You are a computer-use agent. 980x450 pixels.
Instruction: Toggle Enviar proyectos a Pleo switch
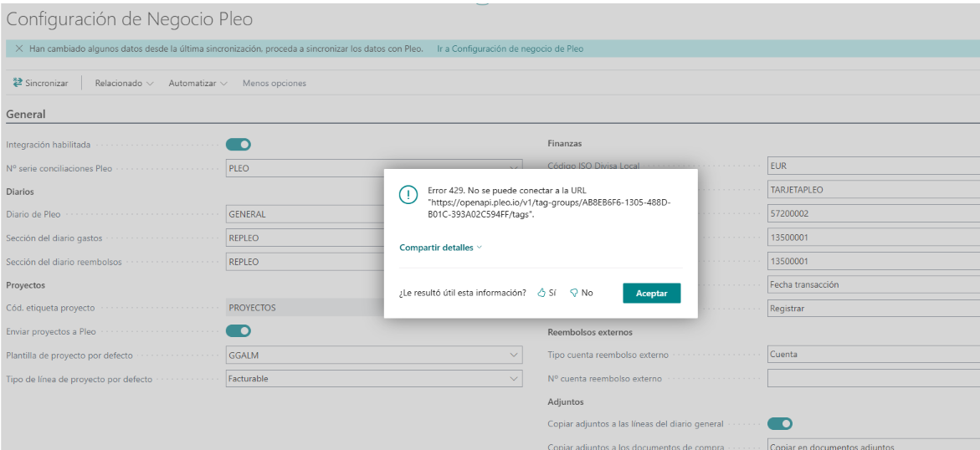point(239,330)
